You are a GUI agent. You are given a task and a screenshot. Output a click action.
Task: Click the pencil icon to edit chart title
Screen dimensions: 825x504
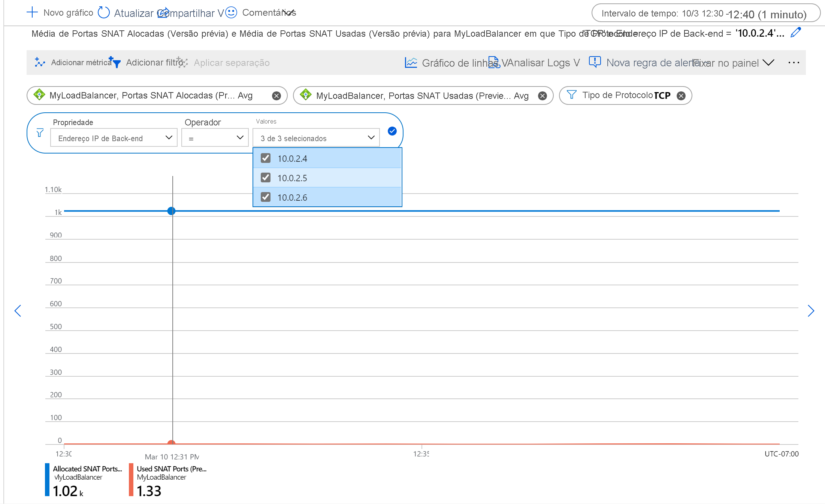(796, 33)
